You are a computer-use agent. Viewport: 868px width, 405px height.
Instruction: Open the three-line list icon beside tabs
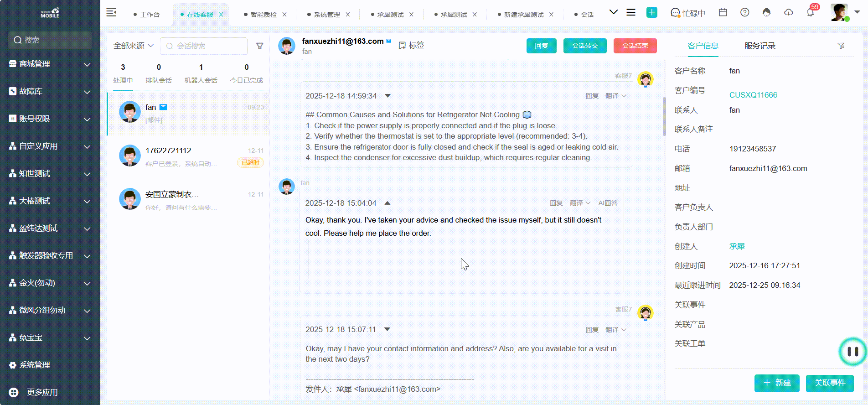coord(631,12)
